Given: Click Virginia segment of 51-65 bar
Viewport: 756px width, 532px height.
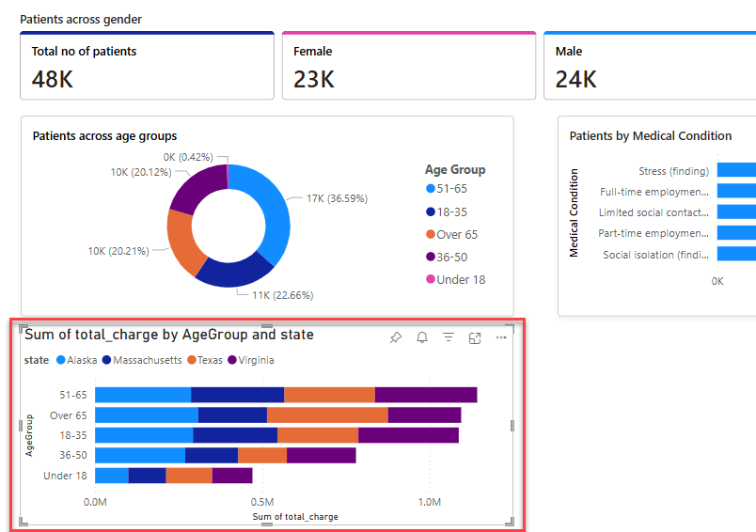Looking at the screenshot, I should click(426, 395).
